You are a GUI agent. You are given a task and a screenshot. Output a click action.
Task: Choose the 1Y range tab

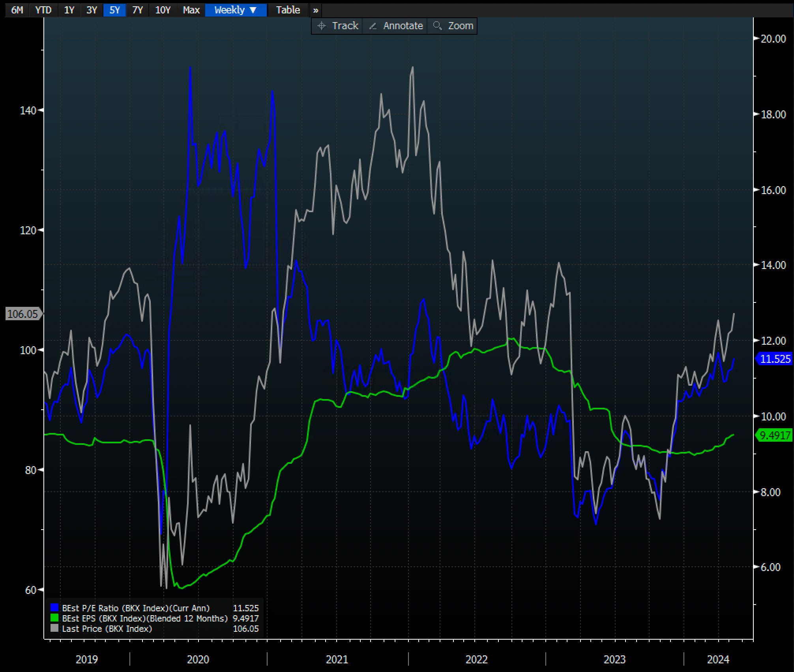pyautogui.click(x=69, y=10)
